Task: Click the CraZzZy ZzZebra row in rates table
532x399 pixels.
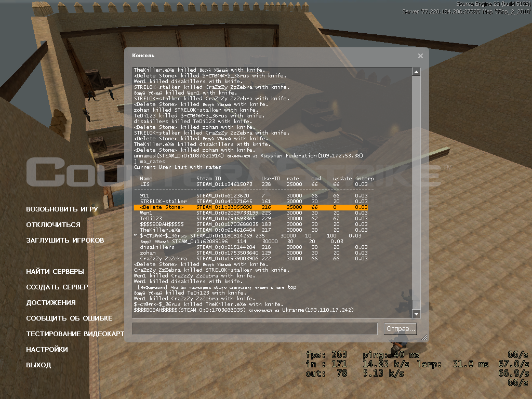Action: click(254, 259)
